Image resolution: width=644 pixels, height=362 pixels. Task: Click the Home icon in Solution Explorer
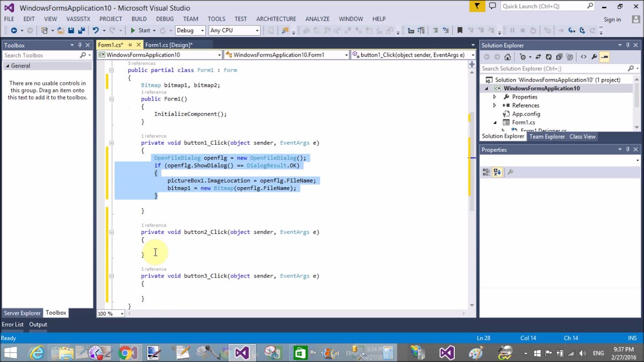pos(507,57)
